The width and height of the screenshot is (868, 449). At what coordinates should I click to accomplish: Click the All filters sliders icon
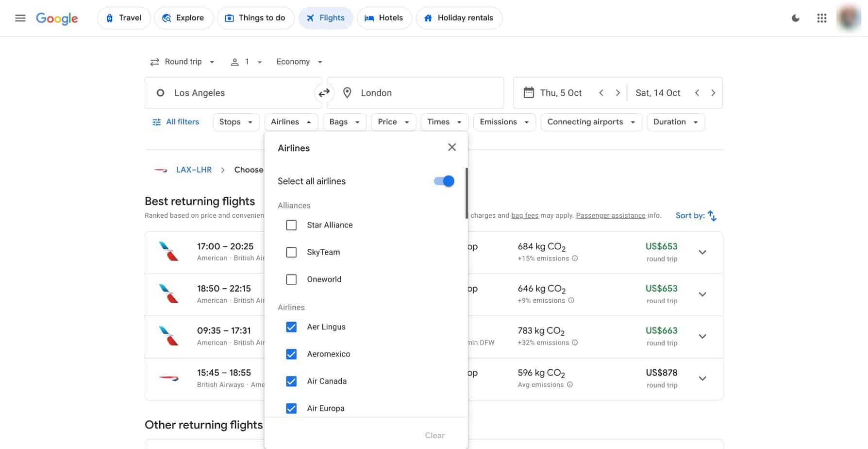[156, 122]
